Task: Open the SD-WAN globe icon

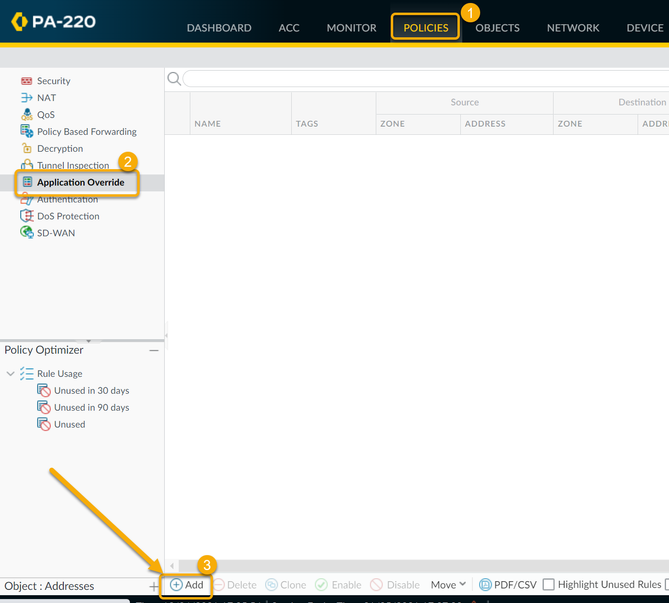Action: click(x=28, y=233)
